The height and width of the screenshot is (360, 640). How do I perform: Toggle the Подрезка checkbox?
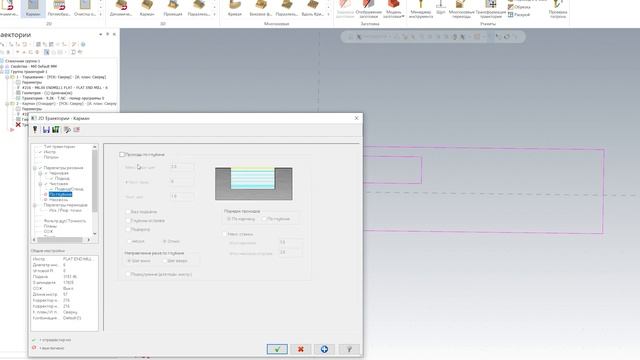tap(128, 229)
